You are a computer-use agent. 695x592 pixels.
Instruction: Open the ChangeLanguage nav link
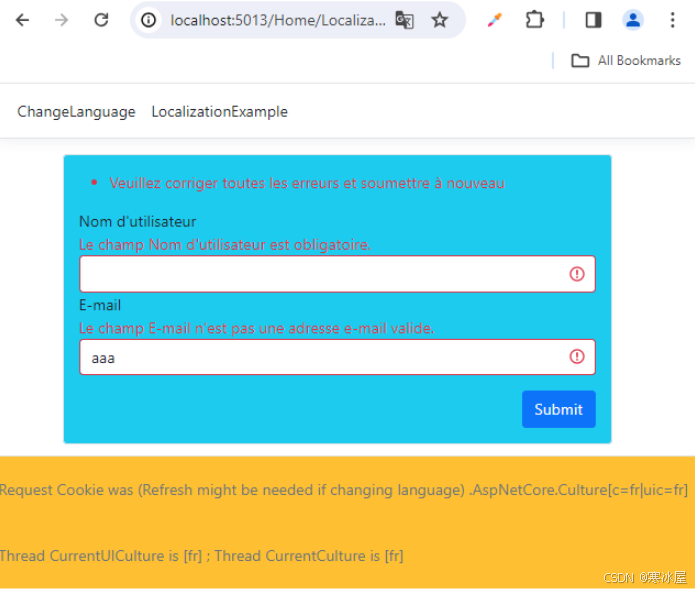coord(76,112)
